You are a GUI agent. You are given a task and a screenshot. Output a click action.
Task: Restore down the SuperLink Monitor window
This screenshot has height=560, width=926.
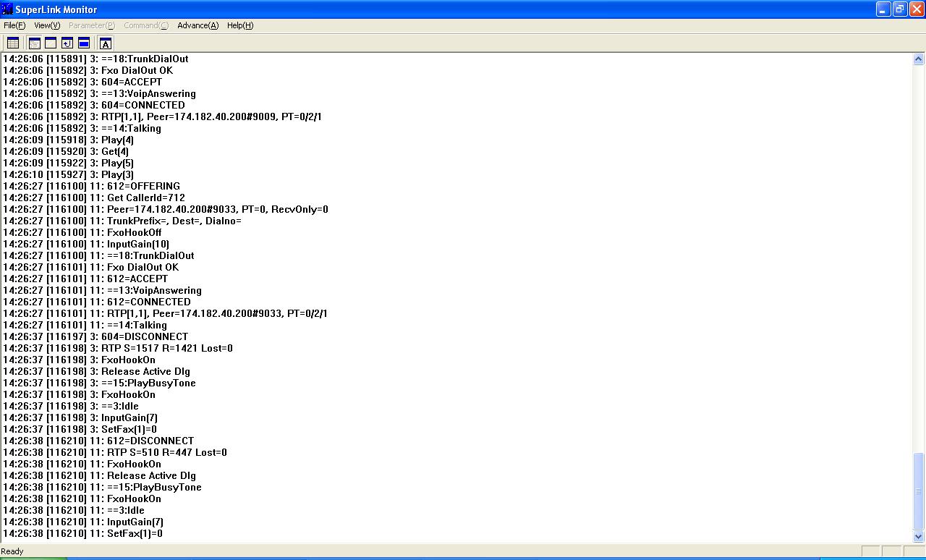pos(900,9)
